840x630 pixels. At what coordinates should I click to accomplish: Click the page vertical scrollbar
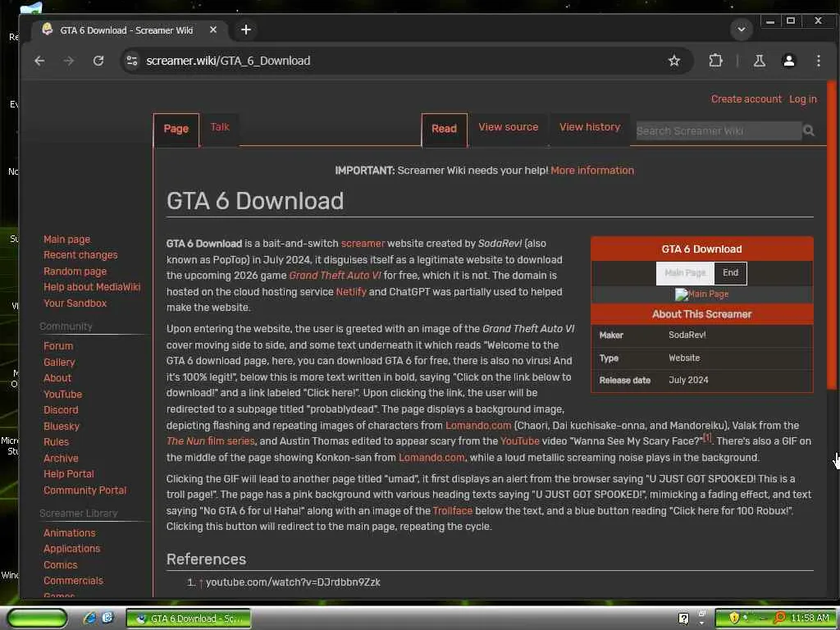(x=832, y=235)
